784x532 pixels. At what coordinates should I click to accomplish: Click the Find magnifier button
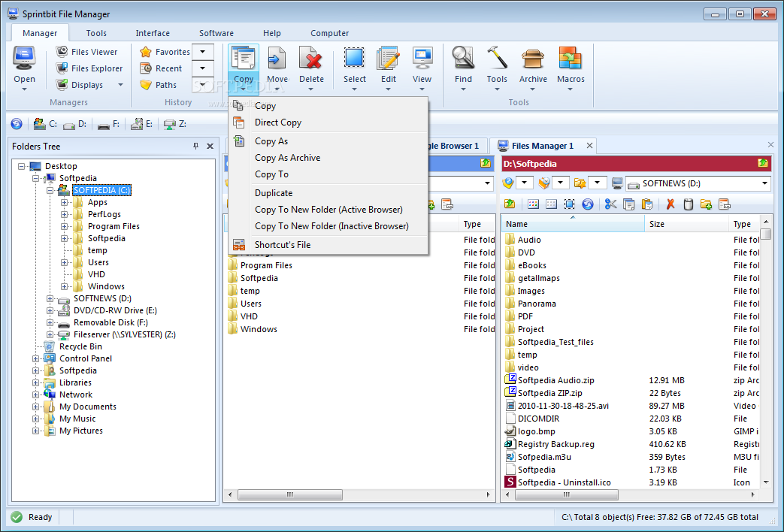coord(463,69)
